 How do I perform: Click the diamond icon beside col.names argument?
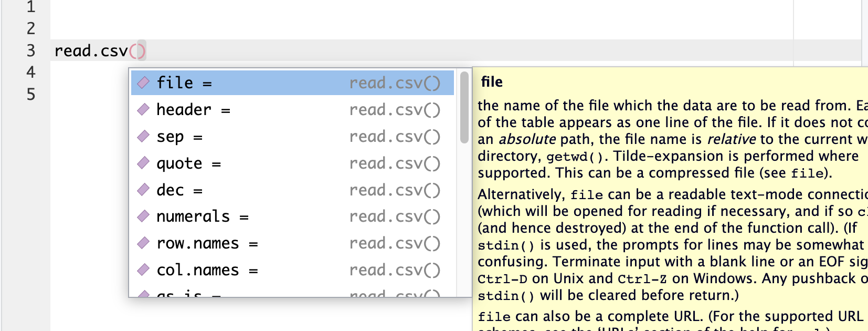[x=143, y=270]
